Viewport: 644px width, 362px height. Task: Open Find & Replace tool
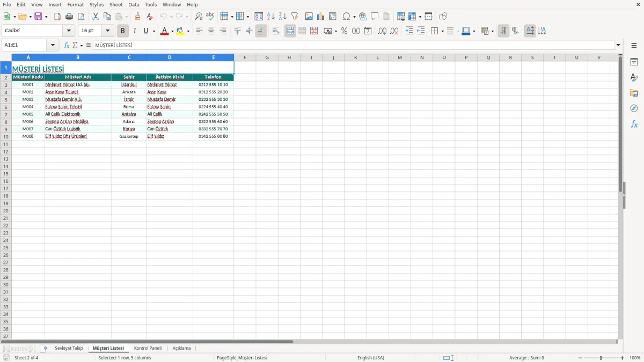click(x=199, y=17)
